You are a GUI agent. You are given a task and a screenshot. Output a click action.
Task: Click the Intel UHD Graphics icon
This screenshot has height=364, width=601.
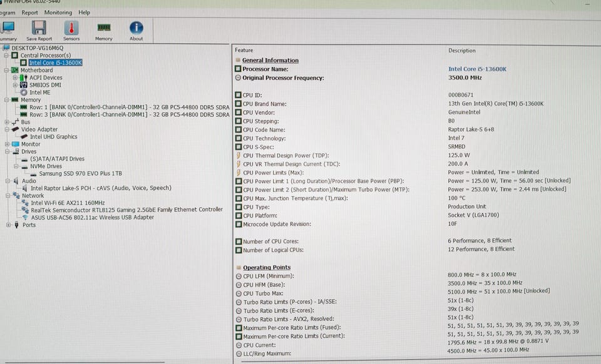tap(24, 136)
